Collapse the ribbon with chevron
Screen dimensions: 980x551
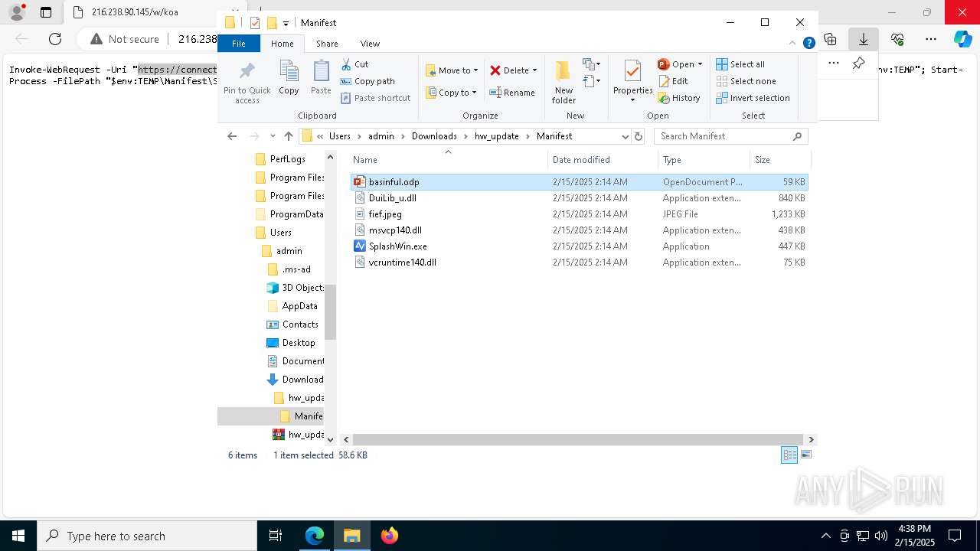coord(793,44)
